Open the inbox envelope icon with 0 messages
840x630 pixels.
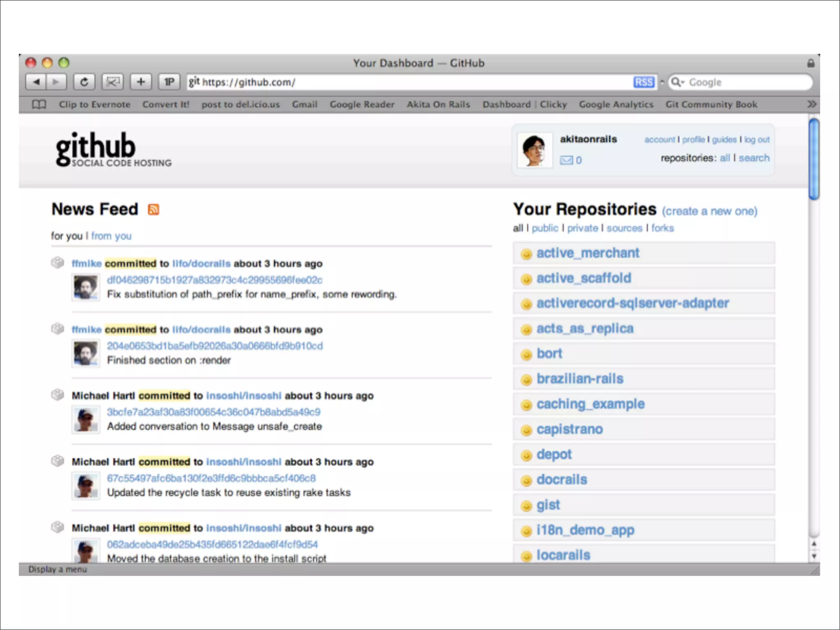(566, 160)
